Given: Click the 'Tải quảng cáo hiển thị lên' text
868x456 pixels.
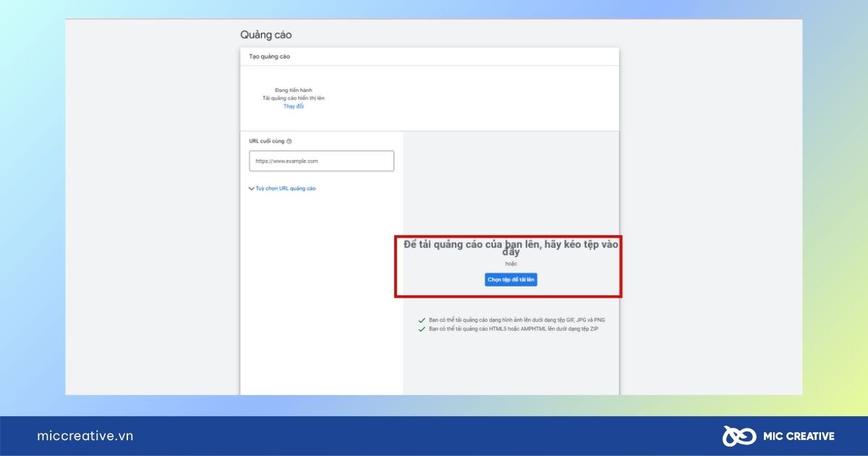Looking at the screenshot, I should coord(294,98).
